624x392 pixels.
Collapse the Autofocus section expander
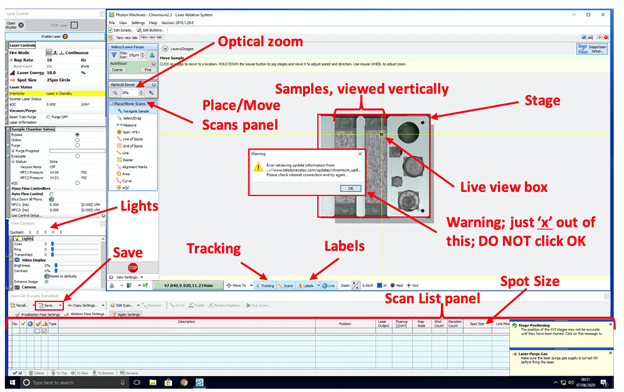[x=153, y=64]
